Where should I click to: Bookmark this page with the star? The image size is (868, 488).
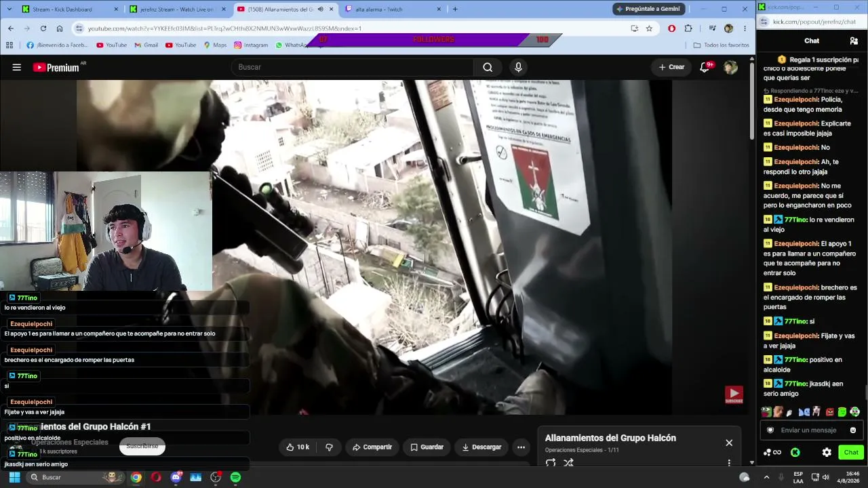coord(649,28)
